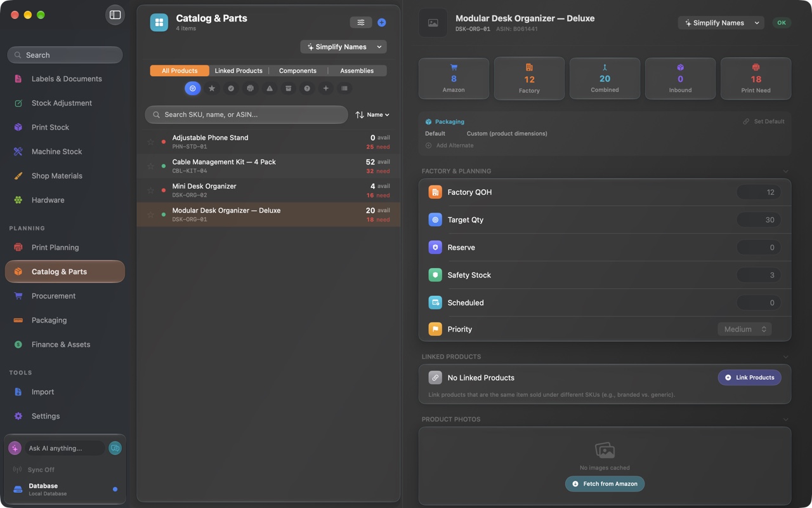Toggle favorite star for Mini Desk Organizer
Viewport: 812px width, 508px height.
151,190
